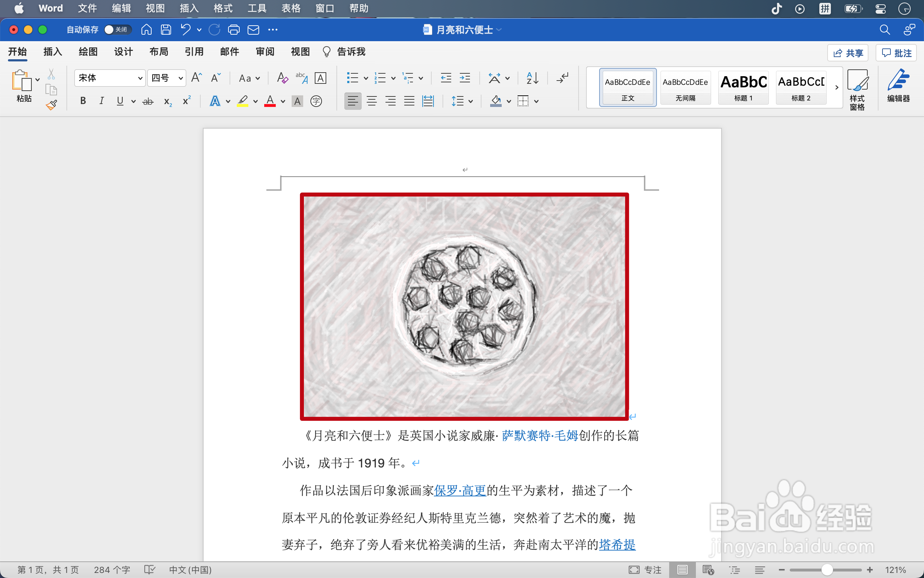Screen dimensions: 924x578
Task: Undo the last action
Action: 186,29
